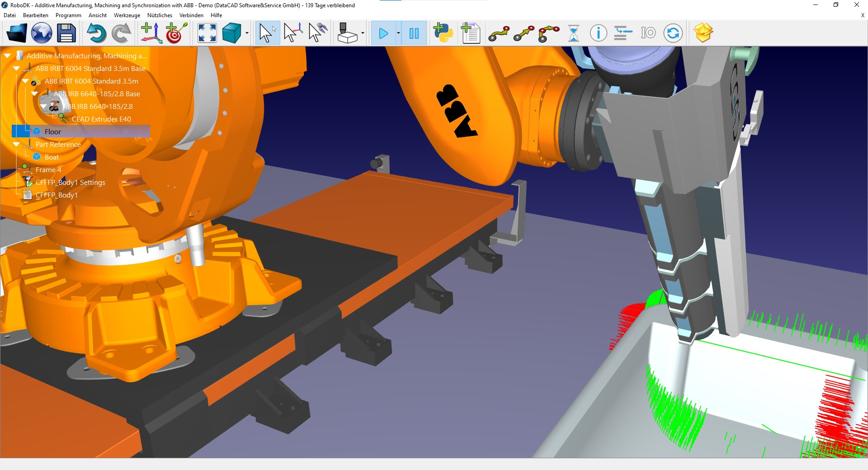The height and width of the screenshot is (470, 868).
Task: Add a circular move instruction
Action: pyautogui.click(x=549, y=33)
